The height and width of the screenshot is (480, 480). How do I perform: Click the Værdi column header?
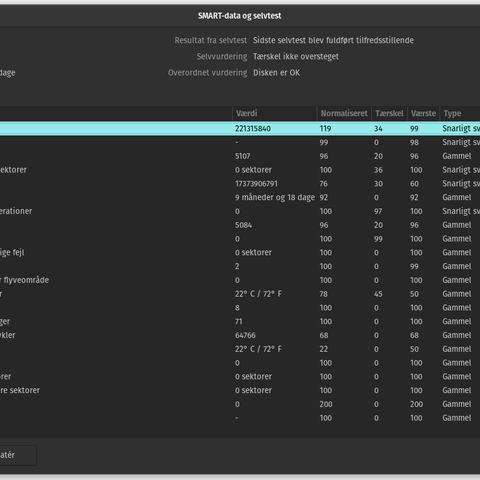(x=274, y=113)
